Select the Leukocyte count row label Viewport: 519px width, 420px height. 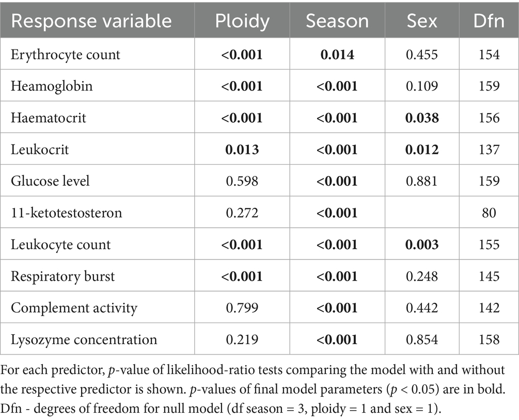[60, 245]
